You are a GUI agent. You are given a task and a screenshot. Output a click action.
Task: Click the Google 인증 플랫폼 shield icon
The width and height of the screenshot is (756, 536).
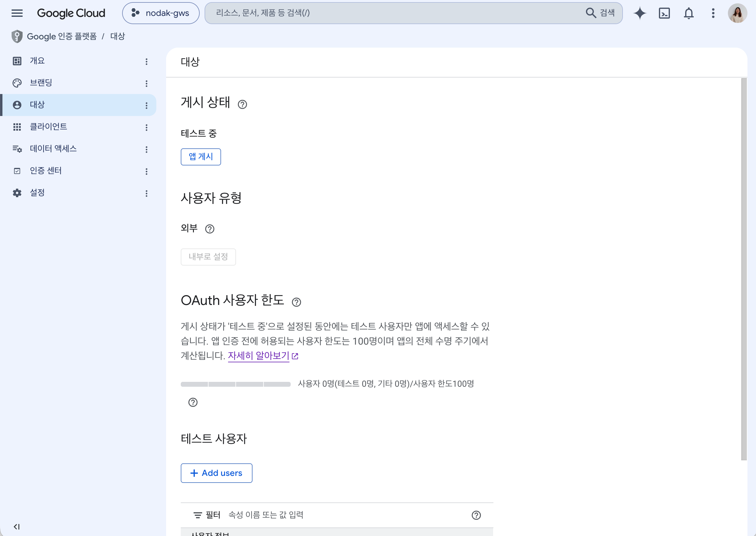[x=17, y=36]
